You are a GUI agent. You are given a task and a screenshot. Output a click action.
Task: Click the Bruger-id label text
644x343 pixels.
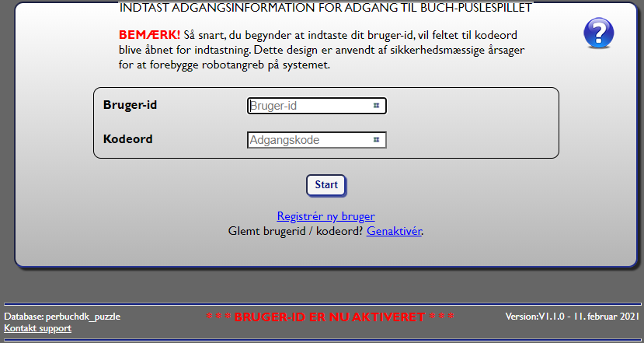tap(130, 105)
